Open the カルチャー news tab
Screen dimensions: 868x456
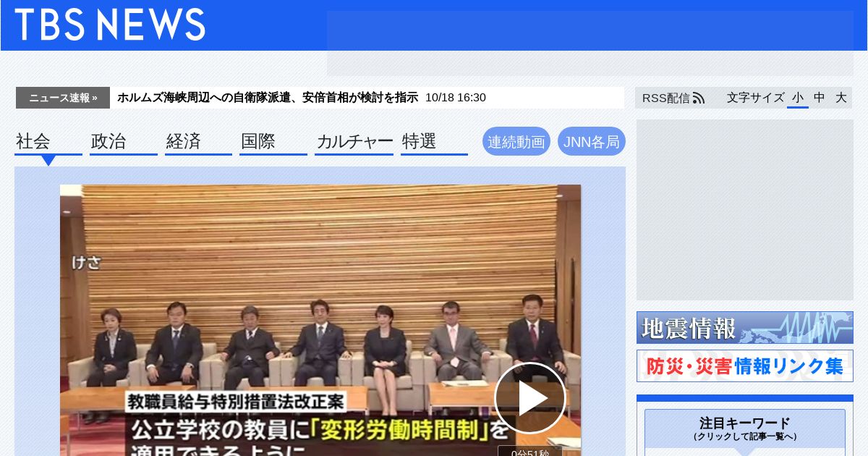tap(354, 142)
